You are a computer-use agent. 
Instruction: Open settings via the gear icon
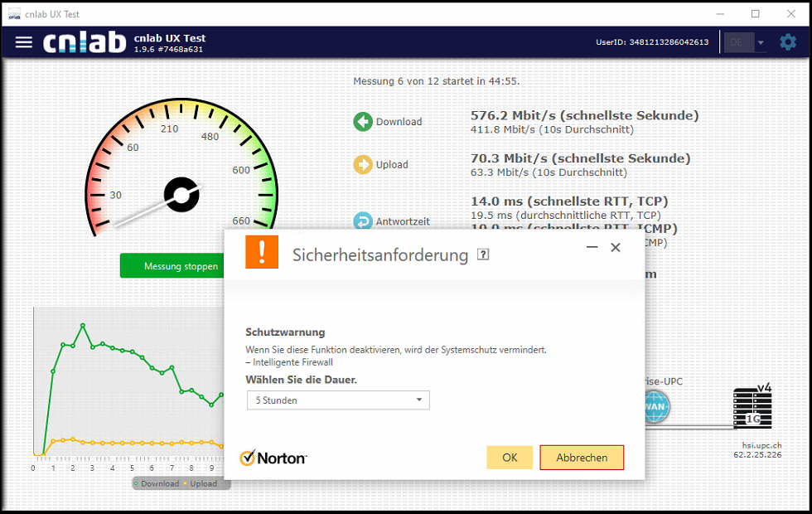[x=787, y=42]
